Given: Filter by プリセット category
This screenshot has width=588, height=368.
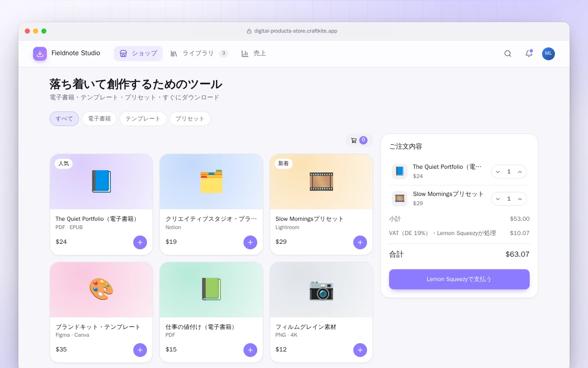Looking at the screenshot, I should pos(190,119).
